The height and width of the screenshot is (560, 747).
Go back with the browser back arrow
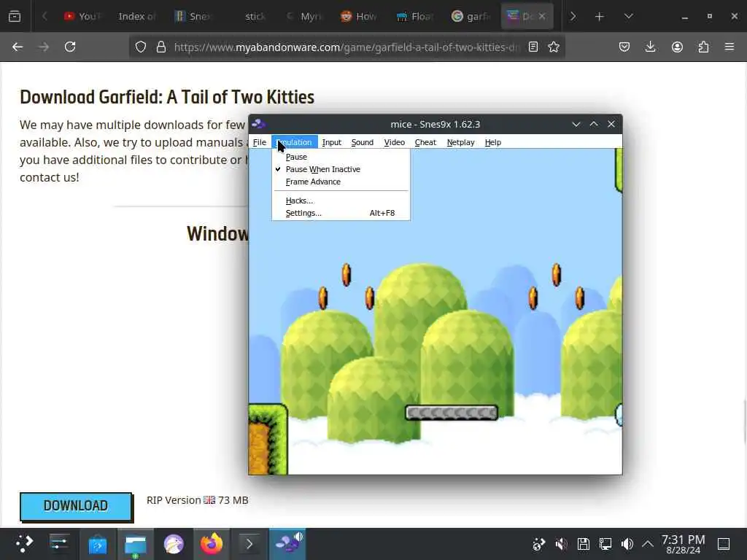[18, 47]
